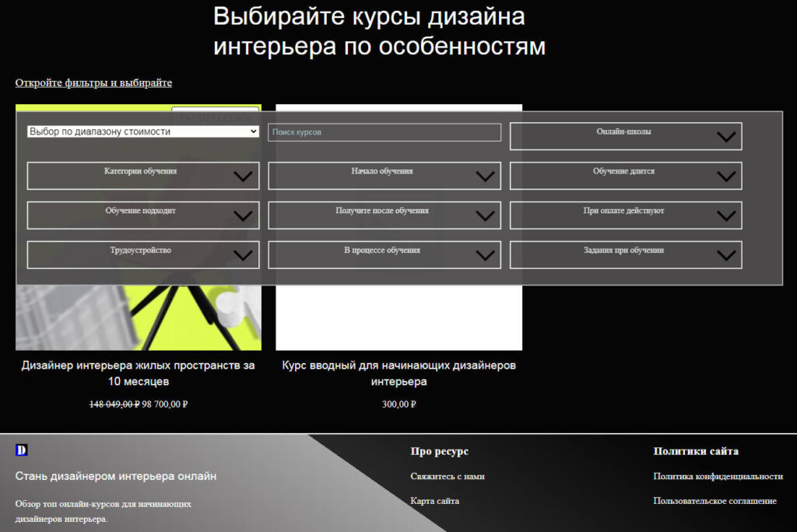Expand the Получите после обучения filter

[384, 215]
